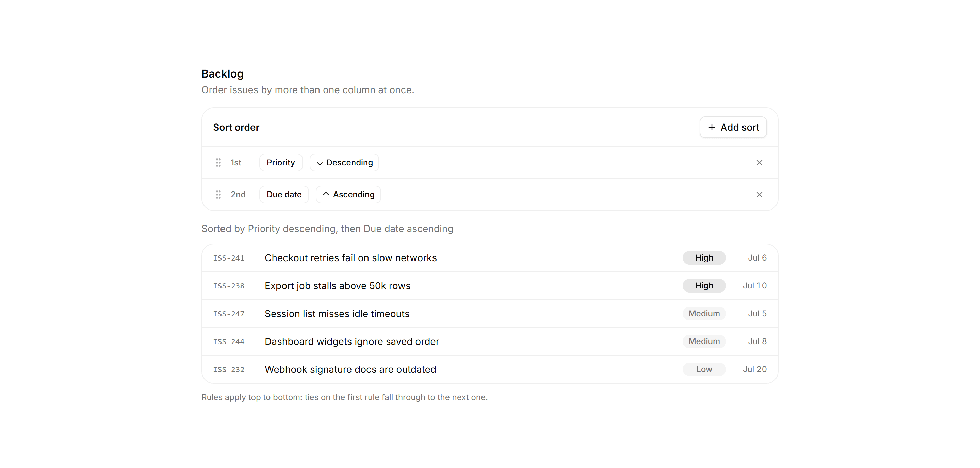Click the Medium badge on ISS-247
Viewport: 980px width, 468px height.
704,314
